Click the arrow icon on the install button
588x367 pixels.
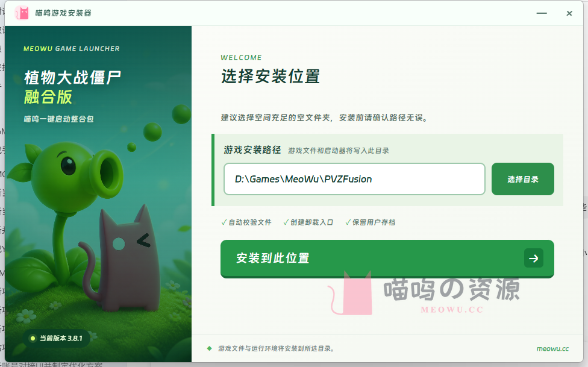(x=534, y=258)
